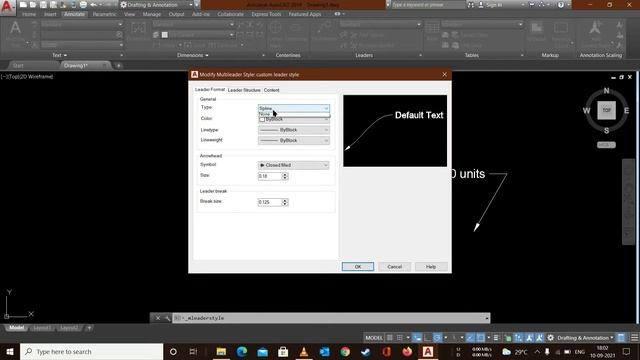Switch to the Content tab
Viewport: 640px width, 360px height.
point(271,90)
